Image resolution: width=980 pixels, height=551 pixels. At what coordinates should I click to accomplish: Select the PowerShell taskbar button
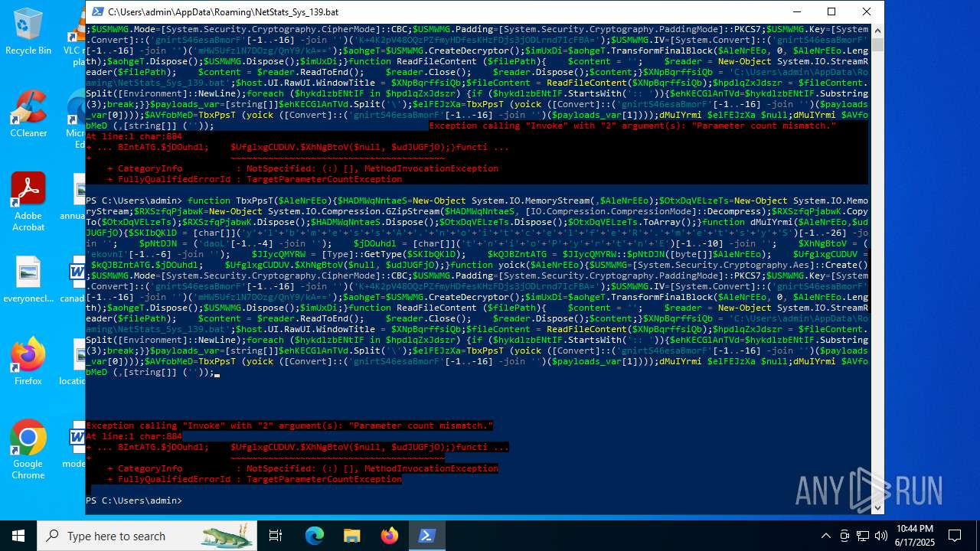click(426, 536)
